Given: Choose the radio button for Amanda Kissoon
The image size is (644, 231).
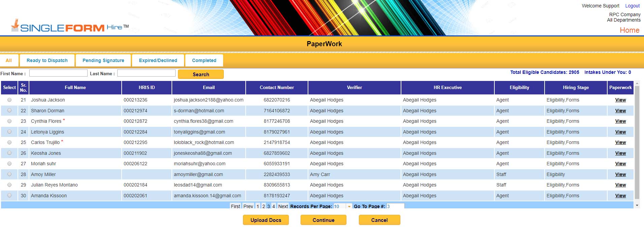Looking at the screenshot, I should pyautogui.click(x=9, y=195).
